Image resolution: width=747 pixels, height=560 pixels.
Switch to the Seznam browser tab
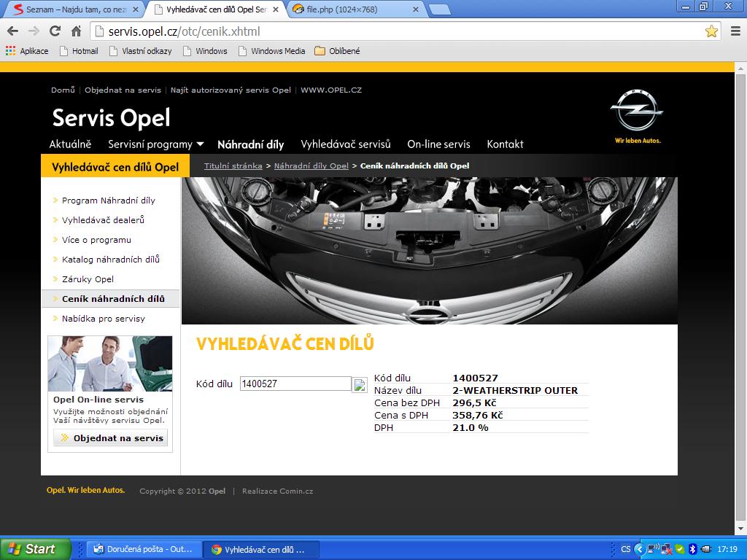coord(73,9)
